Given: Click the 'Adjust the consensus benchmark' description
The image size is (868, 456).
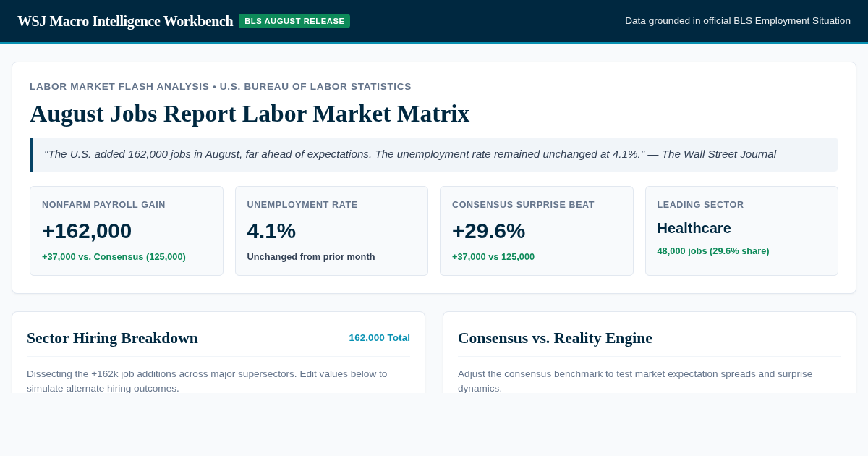Looking at the screenshot, I should click(x=635, y=381).
